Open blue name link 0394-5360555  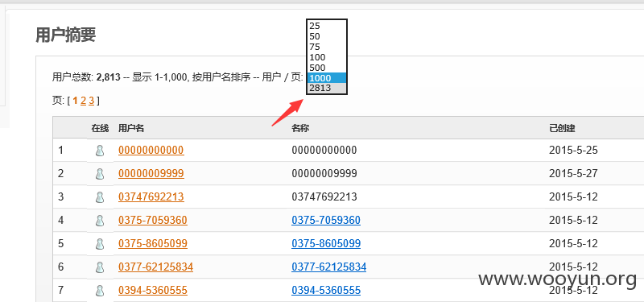pos(326,291)
